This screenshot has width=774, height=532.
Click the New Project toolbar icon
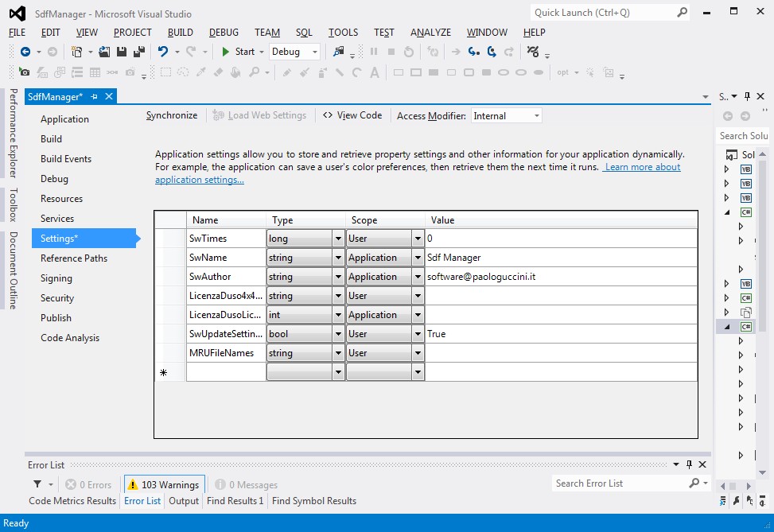point(76,52)
